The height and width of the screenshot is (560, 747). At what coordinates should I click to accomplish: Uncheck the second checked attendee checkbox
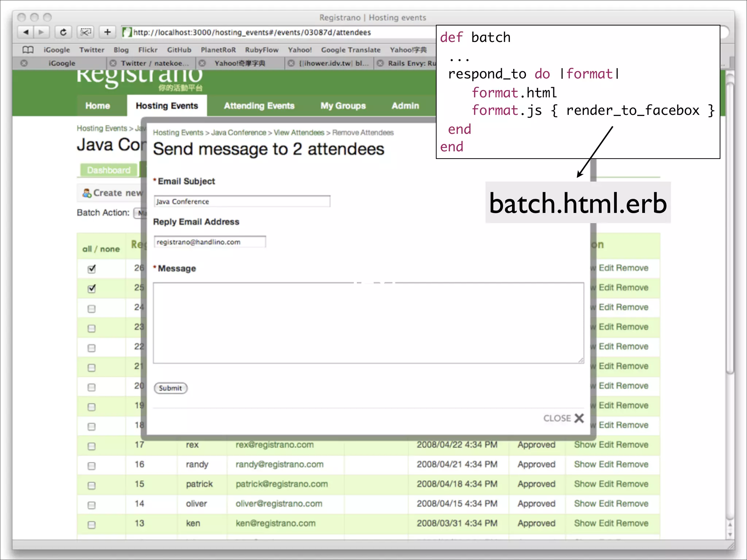pos(92,289)
